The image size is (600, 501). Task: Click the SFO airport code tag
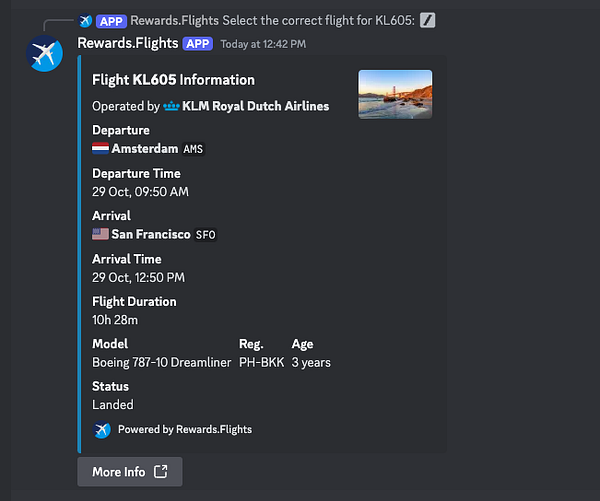pyautogui.click(x=205, y=235)
